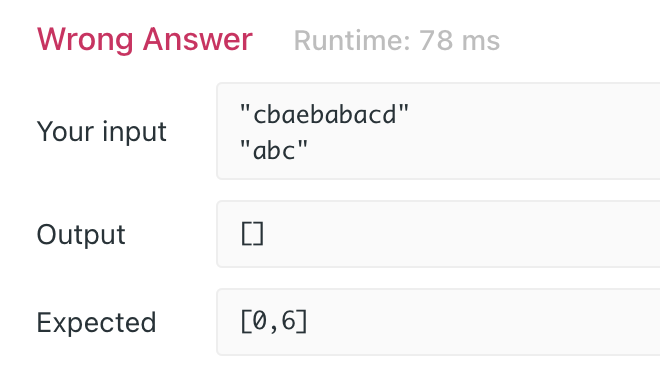Click the Output label

[x=81, y=234]
